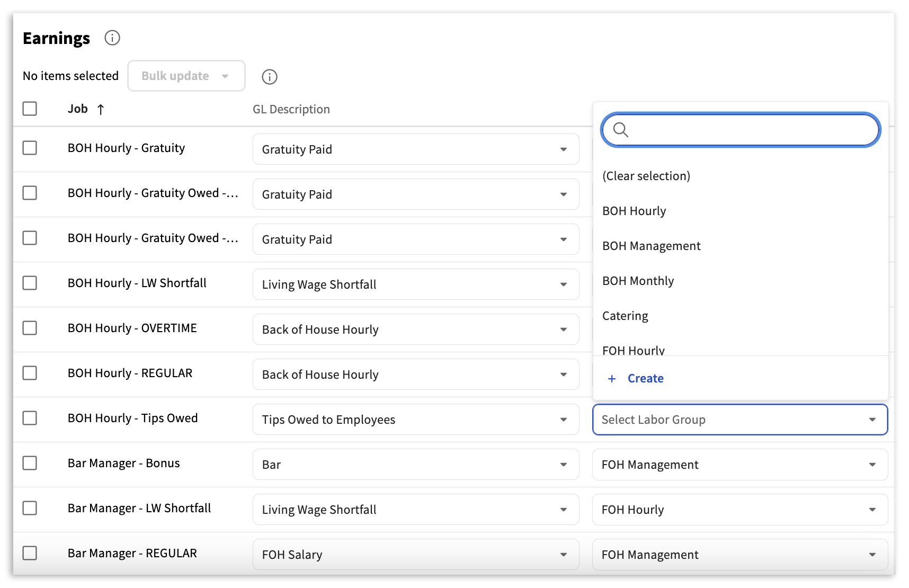Tick the select-all checkbox in the header
Viewport: 909px width, 588px height.
click(x=30, y=109)
